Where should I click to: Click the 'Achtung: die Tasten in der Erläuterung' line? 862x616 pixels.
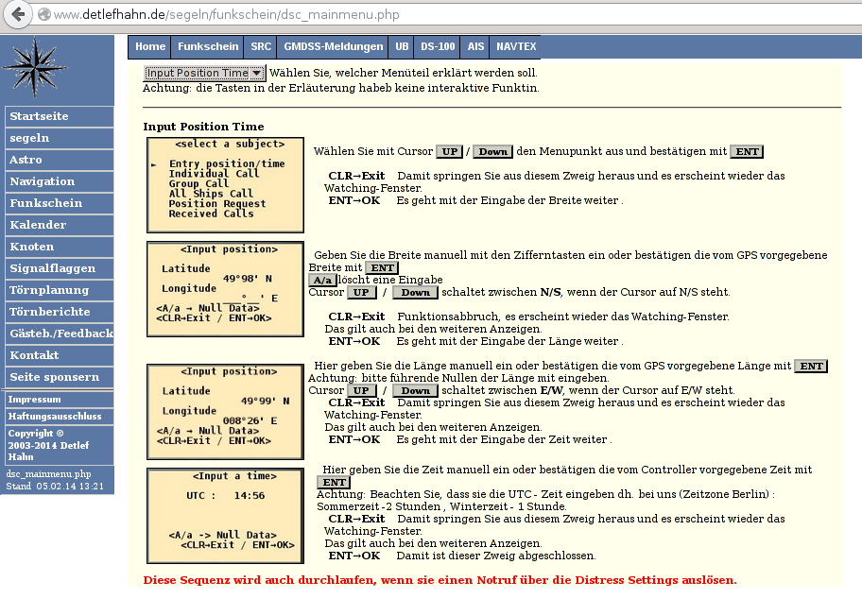(341, 88)
